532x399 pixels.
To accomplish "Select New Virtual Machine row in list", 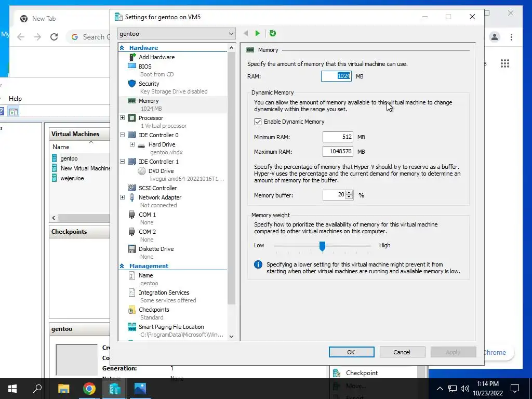I will (x=79, y=168).
